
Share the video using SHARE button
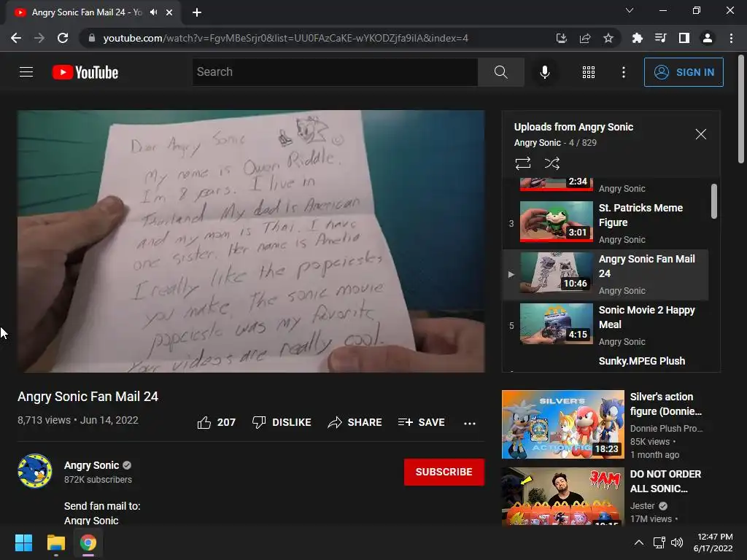(x=355, y=422)
